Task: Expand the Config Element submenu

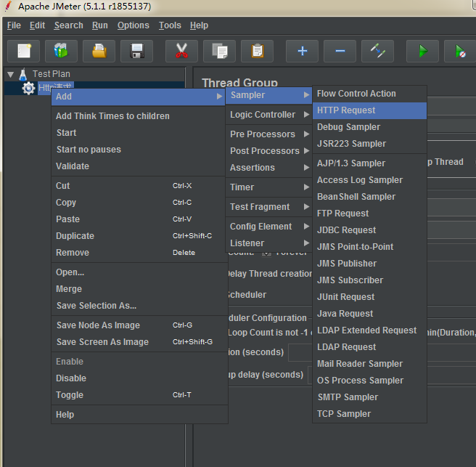Action: [268, 227]
